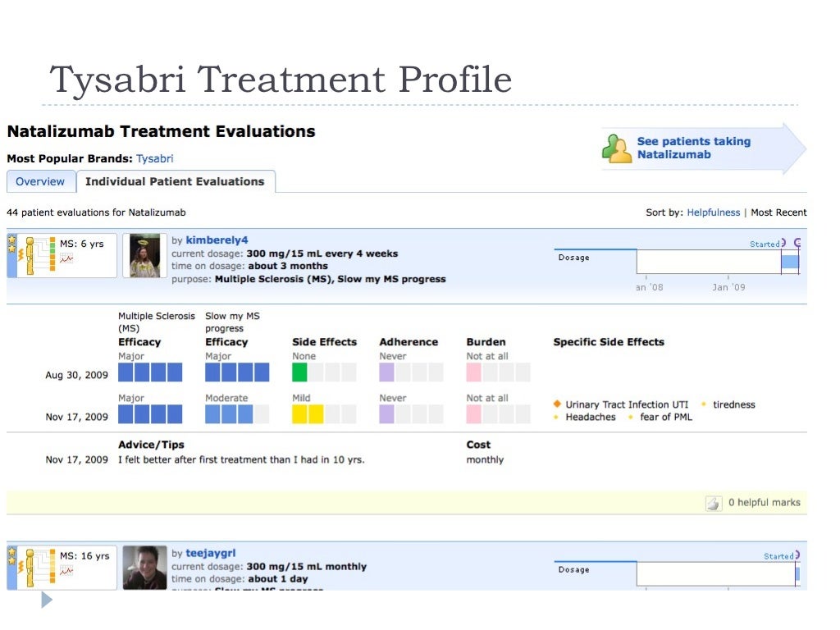Open the See patients taking Natalizumab link

[x=693, y=148]
